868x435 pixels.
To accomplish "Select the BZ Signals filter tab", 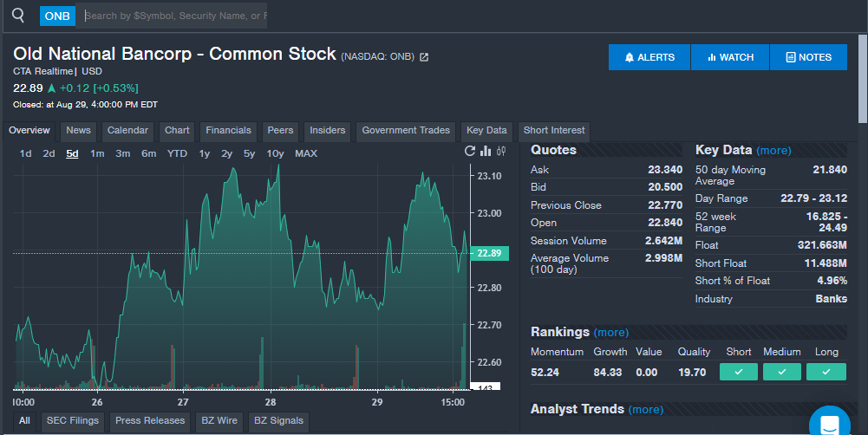I will (278, 420).
